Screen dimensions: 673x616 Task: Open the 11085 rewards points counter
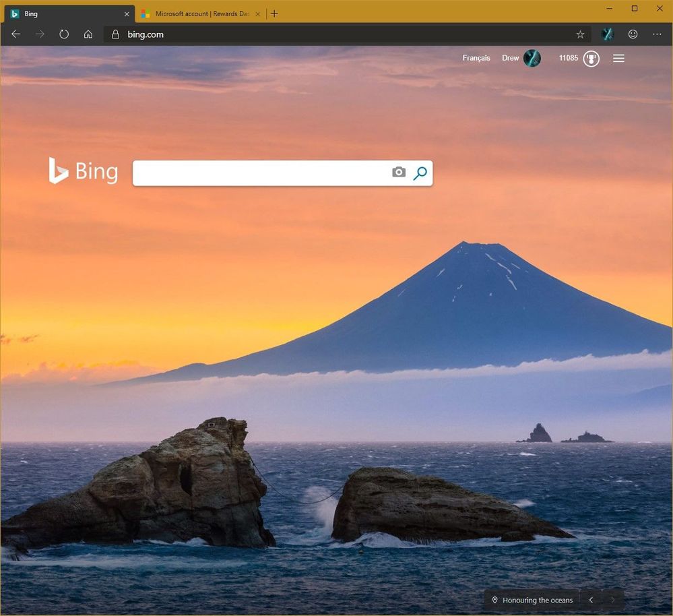click(x=569, y=58)
